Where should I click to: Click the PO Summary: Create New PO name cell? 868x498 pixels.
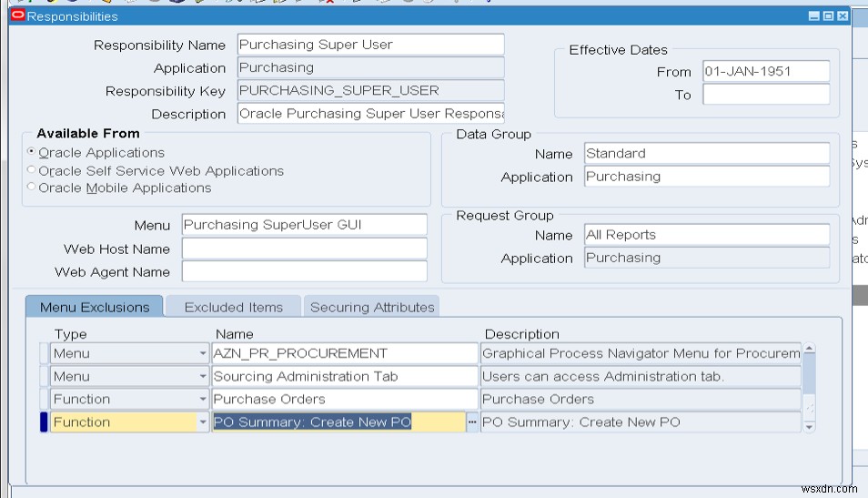(x=338, y=422)
